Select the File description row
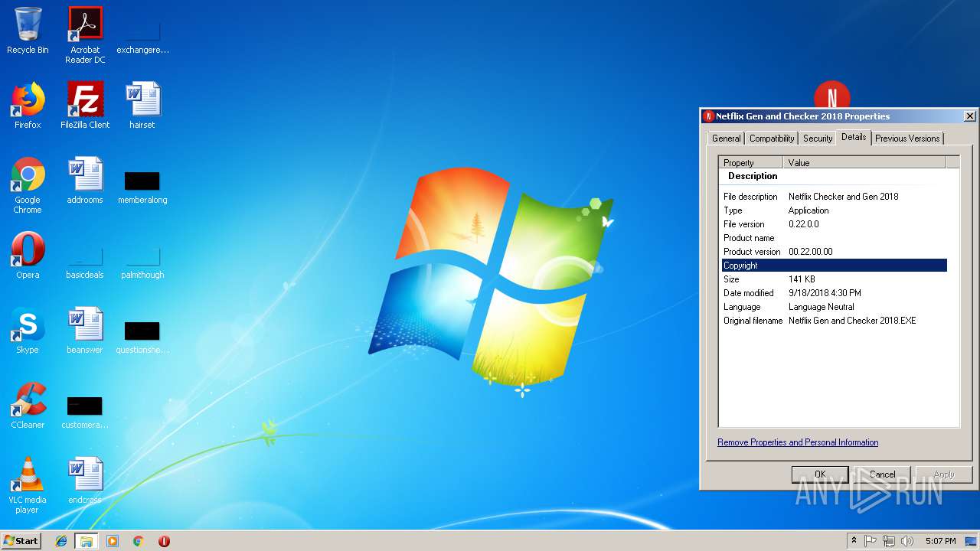980x551 pixels. (835, 197)
